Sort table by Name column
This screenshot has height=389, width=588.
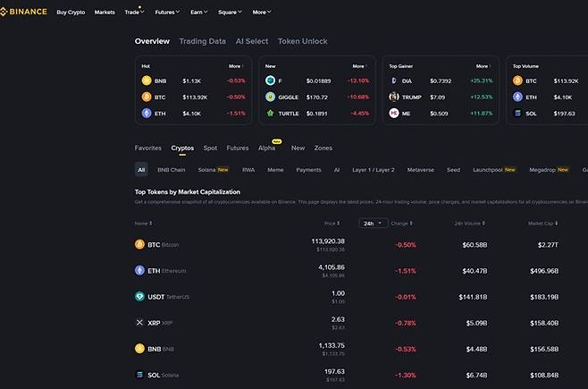pos(143,223)
